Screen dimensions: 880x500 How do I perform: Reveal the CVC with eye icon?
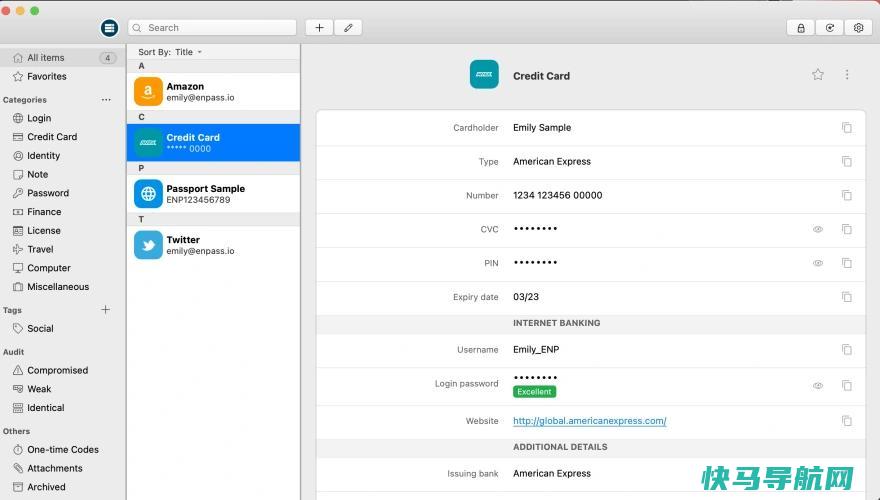pyautogui.click(x=818, y=229)
